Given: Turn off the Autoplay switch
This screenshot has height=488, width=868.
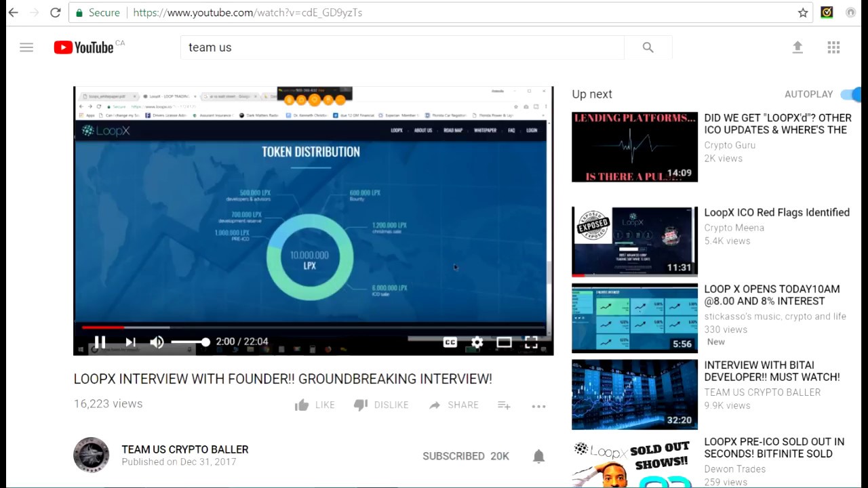Looking at the screenshot, I should point(850,94).
